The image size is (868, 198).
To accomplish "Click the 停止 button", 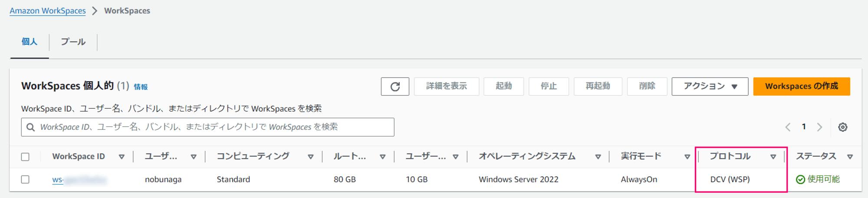I will (x=549, y=86).
